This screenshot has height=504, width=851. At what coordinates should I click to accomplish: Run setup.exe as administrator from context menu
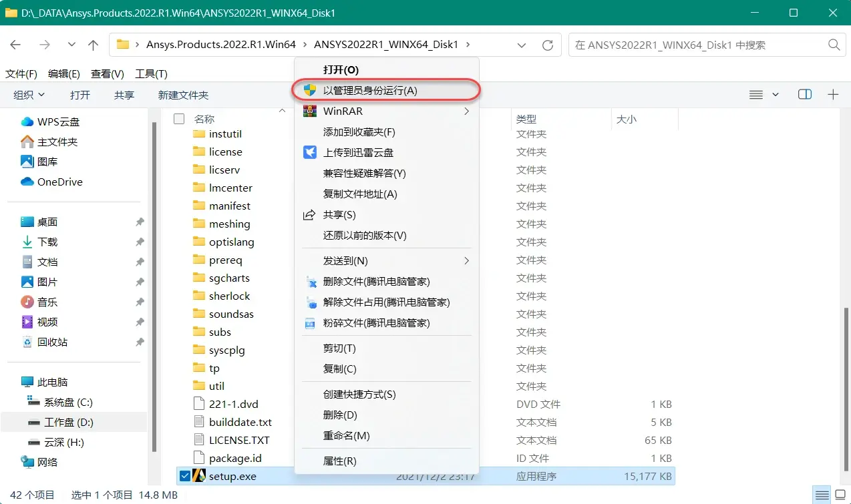[386, 90]
